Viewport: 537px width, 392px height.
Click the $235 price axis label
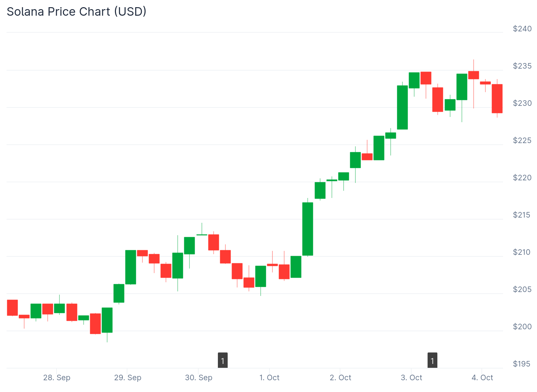coord(522,66)
